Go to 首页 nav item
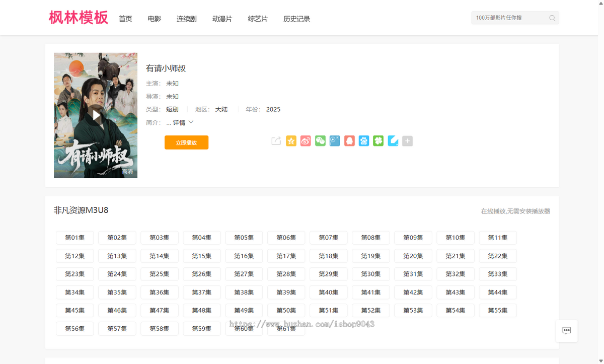 point(125,19)
